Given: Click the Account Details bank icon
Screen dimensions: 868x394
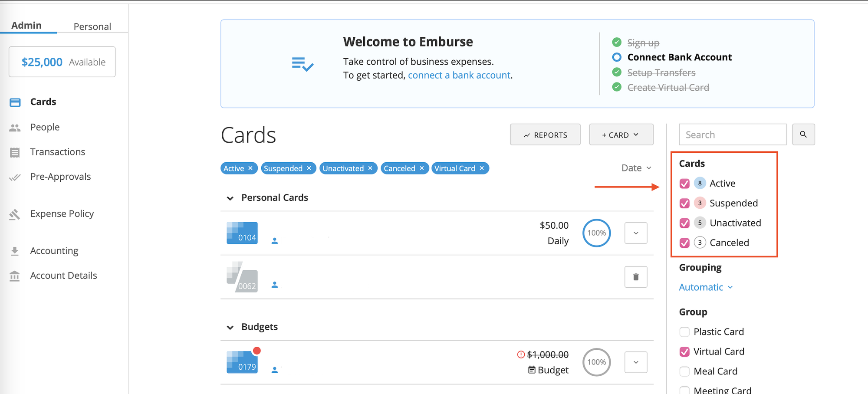Looking at the screenshot, I should coord(14,276).
